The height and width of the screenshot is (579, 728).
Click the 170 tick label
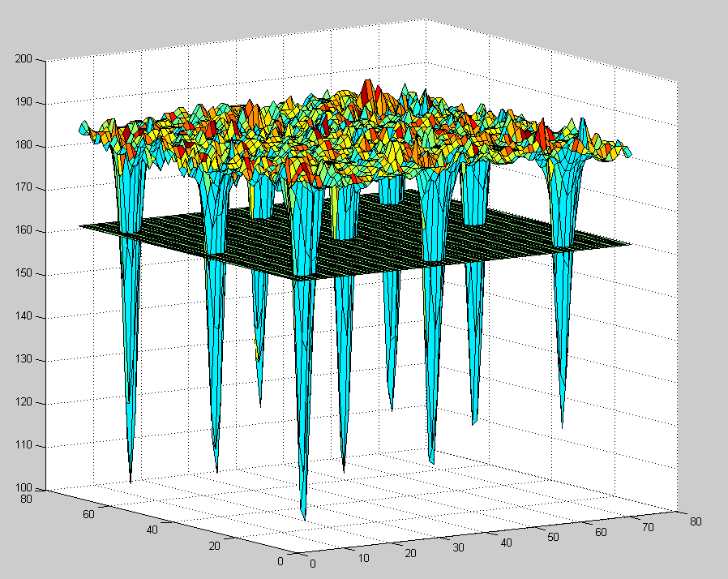click(24, 187)
